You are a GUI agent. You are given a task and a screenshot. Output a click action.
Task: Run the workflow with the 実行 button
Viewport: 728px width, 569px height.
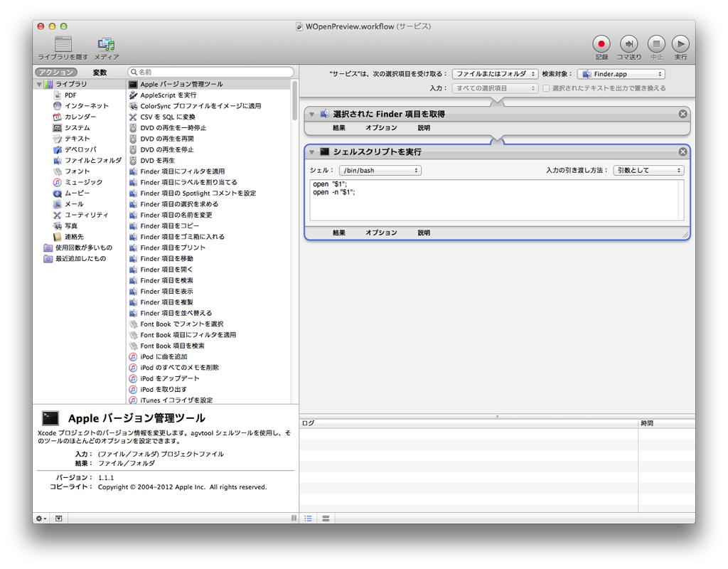click(680, 44)
